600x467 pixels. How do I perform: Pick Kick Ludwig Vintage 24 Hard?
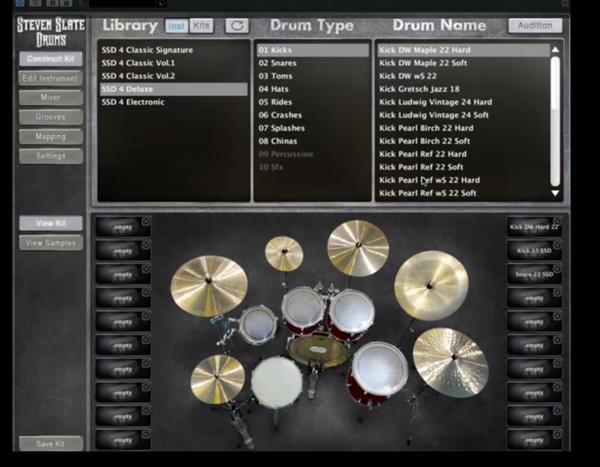click(x=463, y=102)
